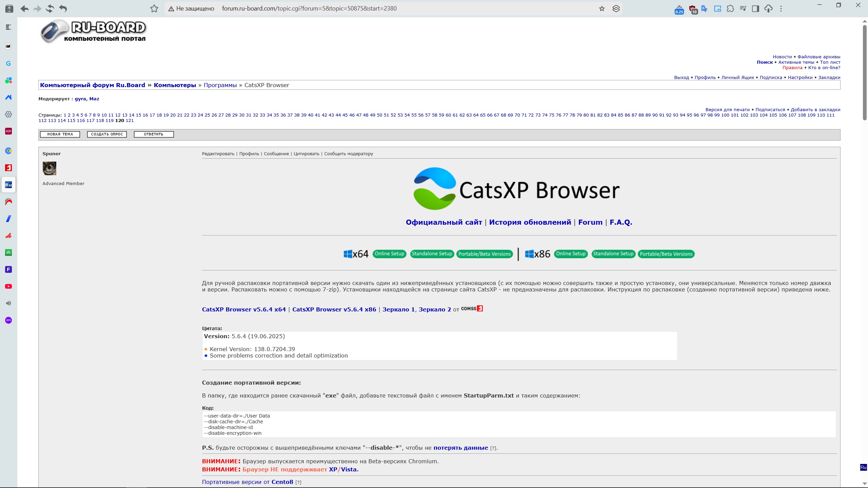Screen dimensions: 868x488
Task: Open the Поиск search link
Action: 765,62
